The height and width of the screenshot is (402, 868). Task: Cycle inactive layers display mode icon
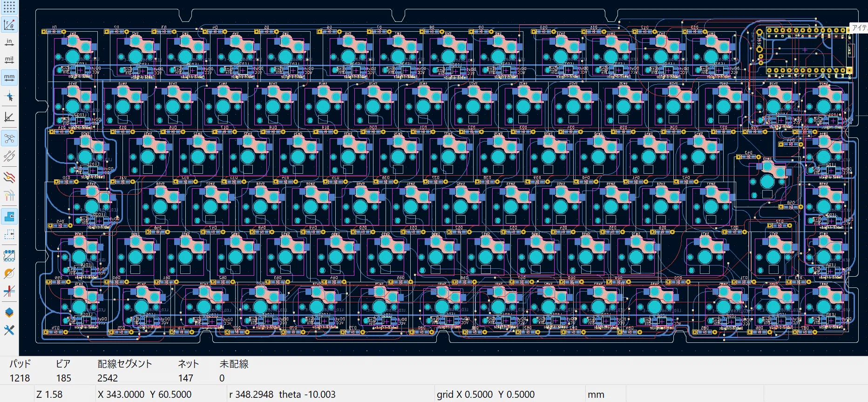click(9, 177)
